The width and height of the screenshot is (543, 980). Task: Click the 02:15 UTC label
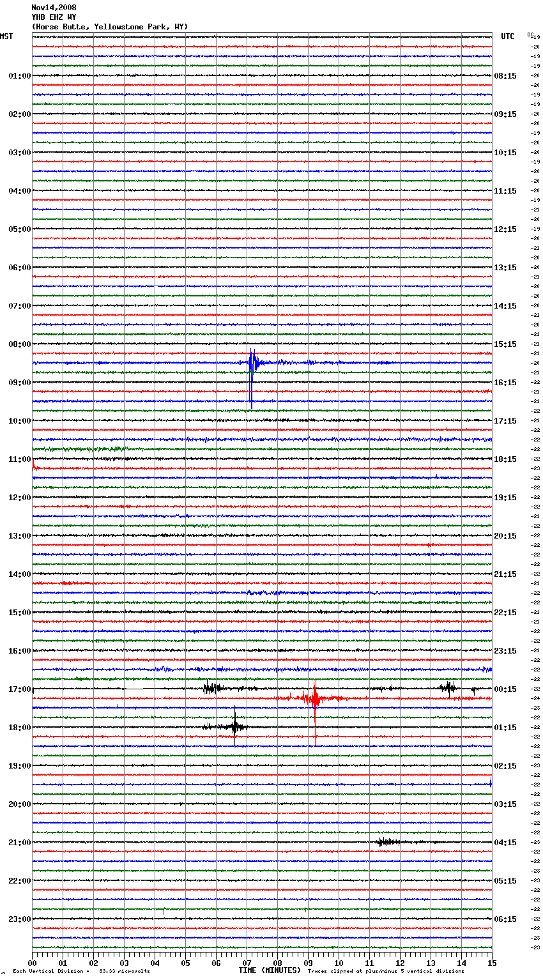505,766
